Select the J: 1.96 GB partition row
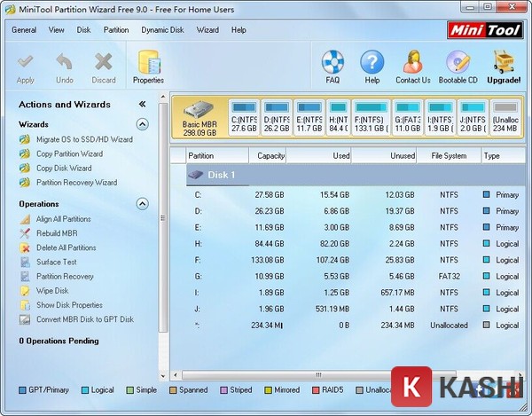This screenshot has height=416, width=532. (x=356, y=309)
